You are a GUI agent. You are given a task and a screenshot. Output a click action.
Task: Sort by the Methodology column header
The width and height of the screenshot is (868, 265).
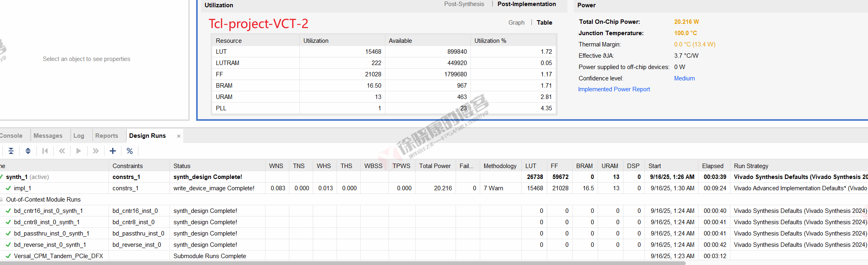(500, 166)
